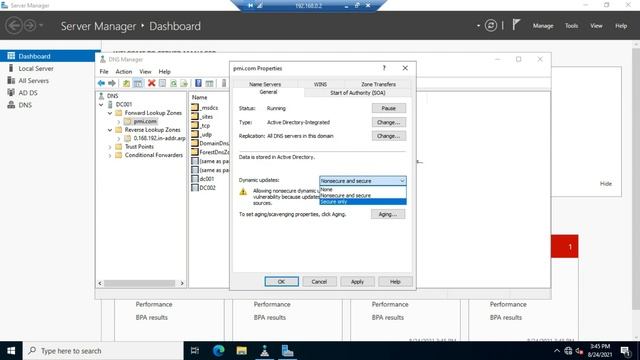The width and height of the screenshot is (640, 360).
Task: Select the ForestDnsZones folder entry
Action: click(210, 152)
